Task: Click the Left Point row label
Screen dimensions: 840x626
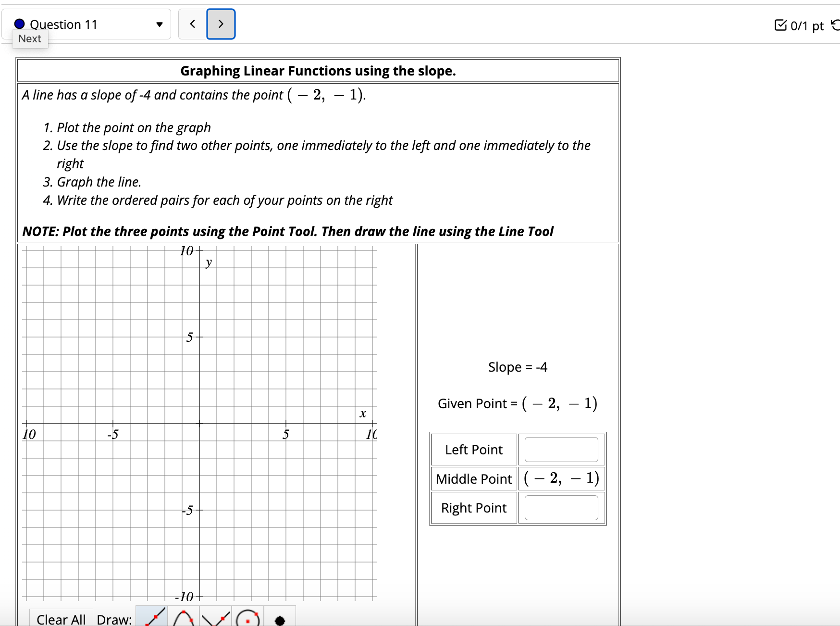Action: tap(473, 449)
